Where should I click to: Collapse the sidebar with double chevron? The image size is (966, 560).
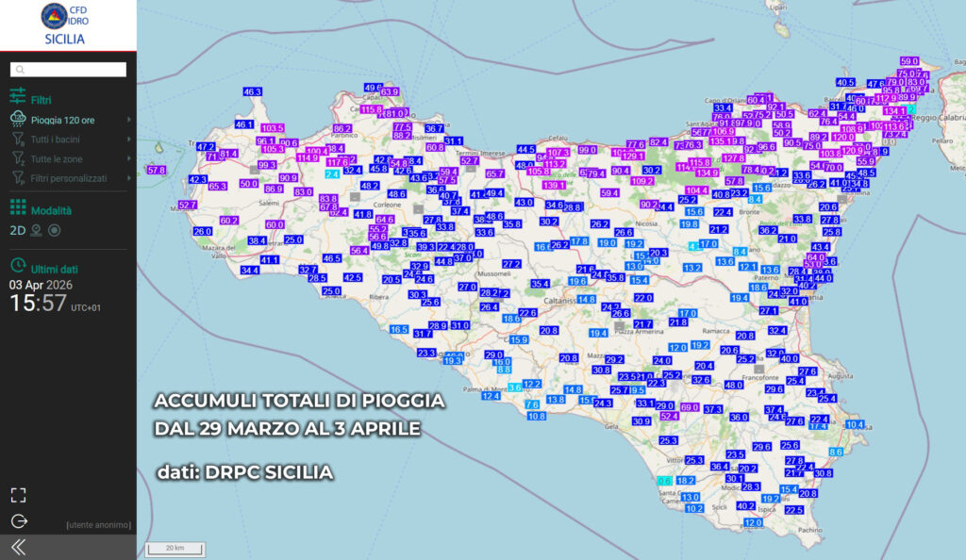coord(18,548)
